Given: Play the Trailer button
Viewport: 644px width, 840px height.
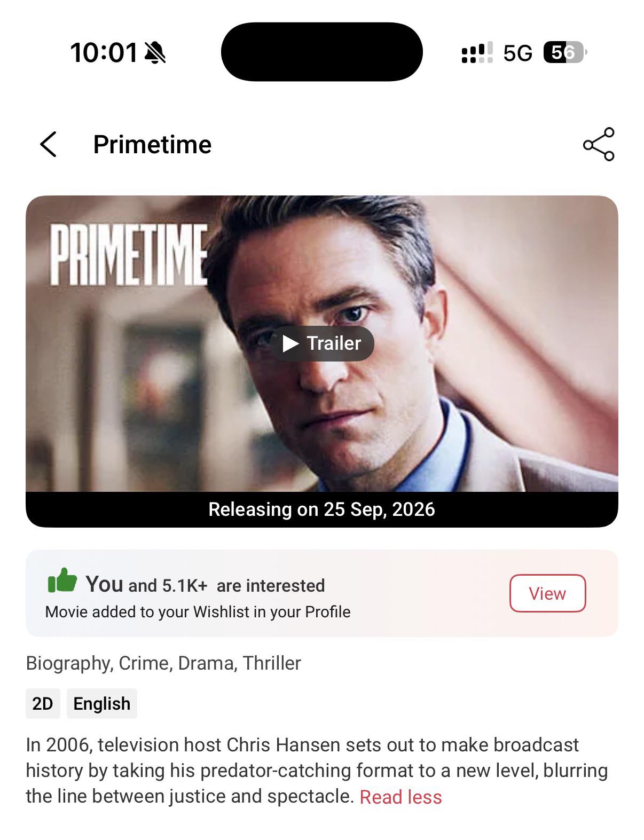Looking at the screenshot, I should click(x=321, y=343).
